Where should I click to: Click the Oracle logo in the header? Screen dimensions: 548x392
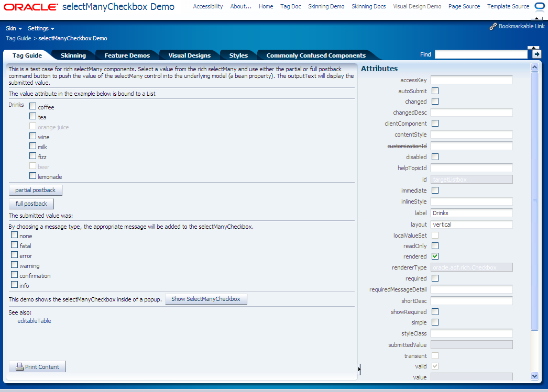click(x=31, y=7)
